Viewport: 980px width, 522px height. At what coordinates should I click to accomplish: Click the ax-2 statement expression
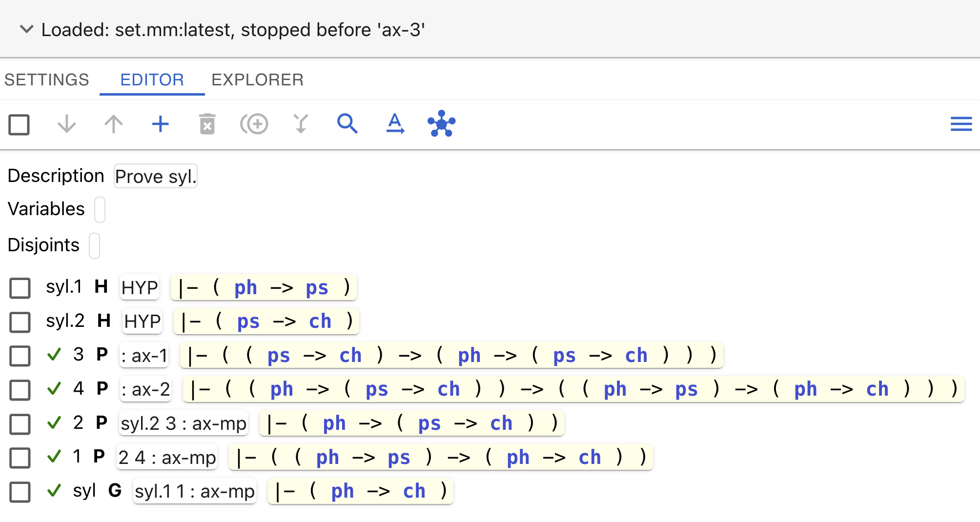pos(573,389)
